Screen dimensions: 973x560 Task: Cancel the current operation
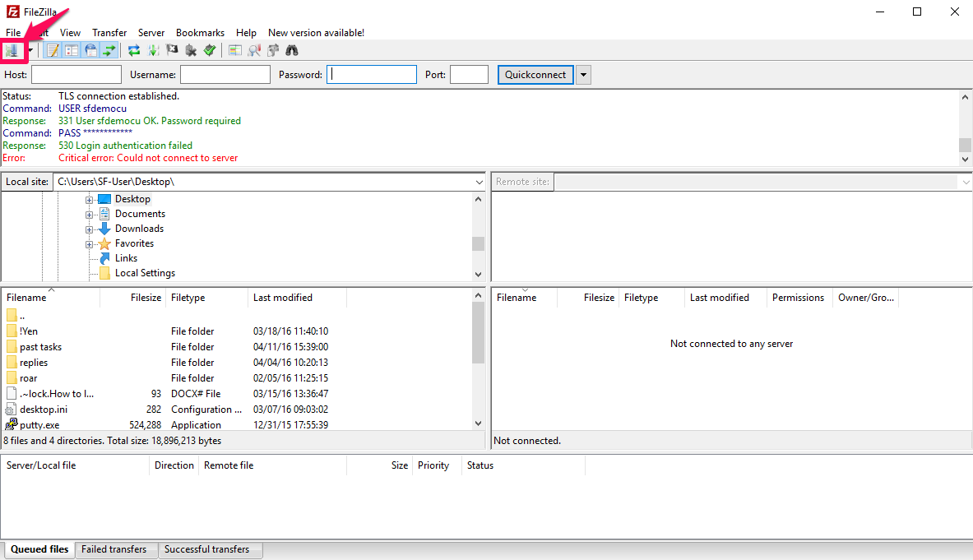pyautogui.click(x=172, y=50)
